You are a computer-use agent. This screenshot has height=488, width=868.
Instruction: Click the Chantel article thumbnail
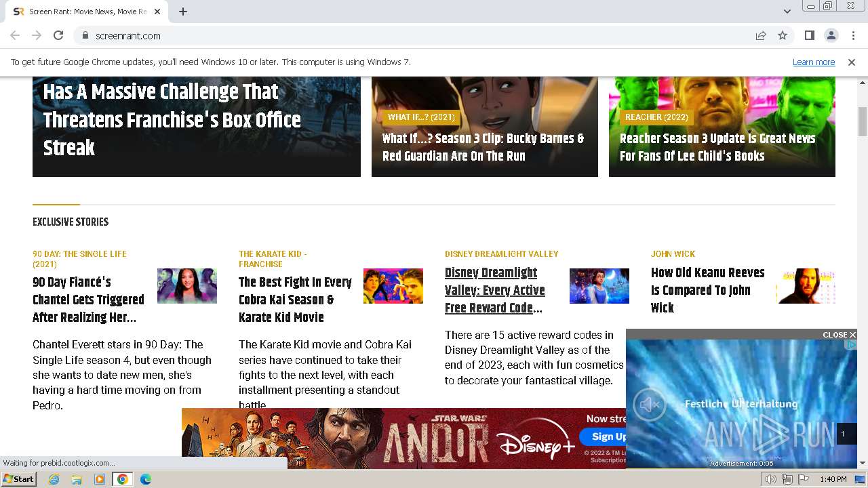[187, 286]
